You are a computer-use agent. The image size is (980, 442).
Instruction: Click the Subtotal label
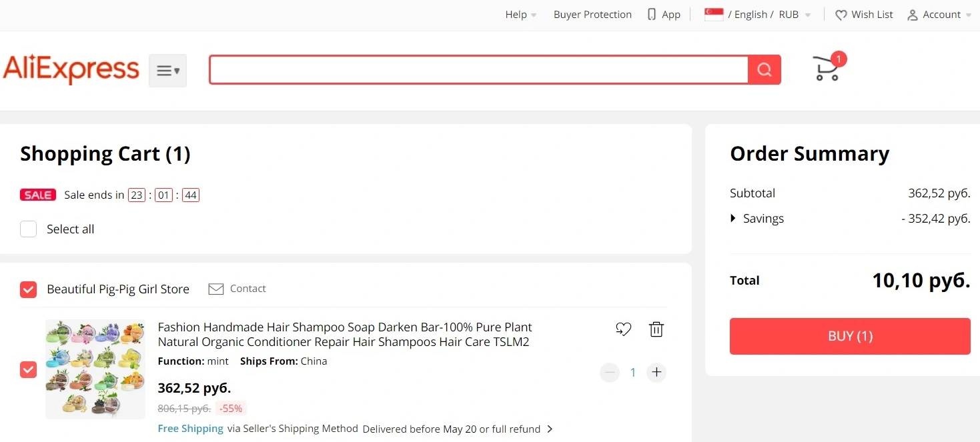click(x=753, y=193)
